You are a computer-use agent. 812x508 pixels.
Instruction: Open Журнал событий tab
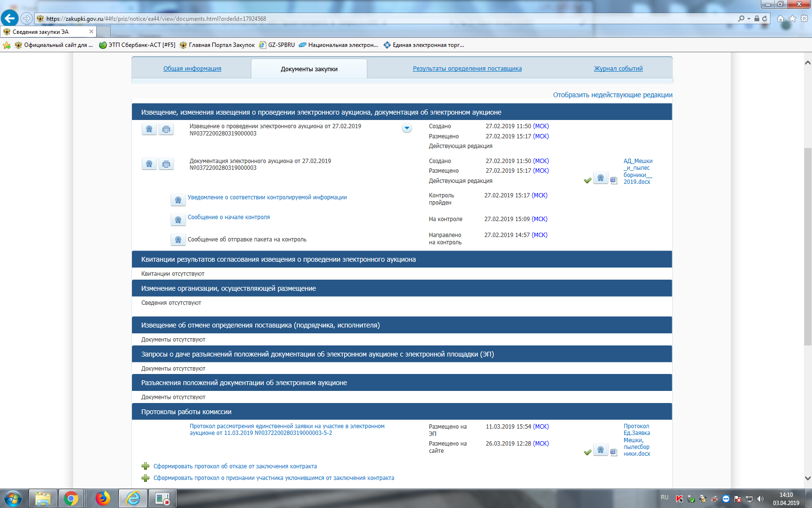[x=618, y=69]
